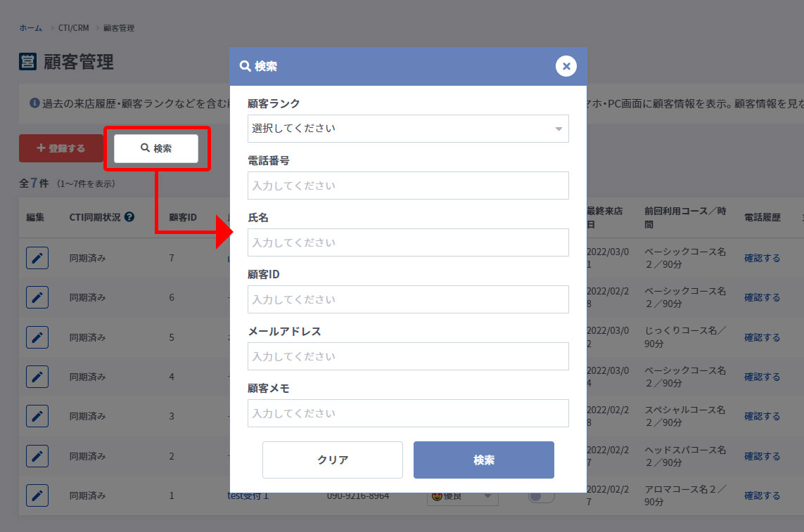This screenshot has width=804, height=532.
Task: Focus the 氏名 text field
Action: (x=408, y=242)
